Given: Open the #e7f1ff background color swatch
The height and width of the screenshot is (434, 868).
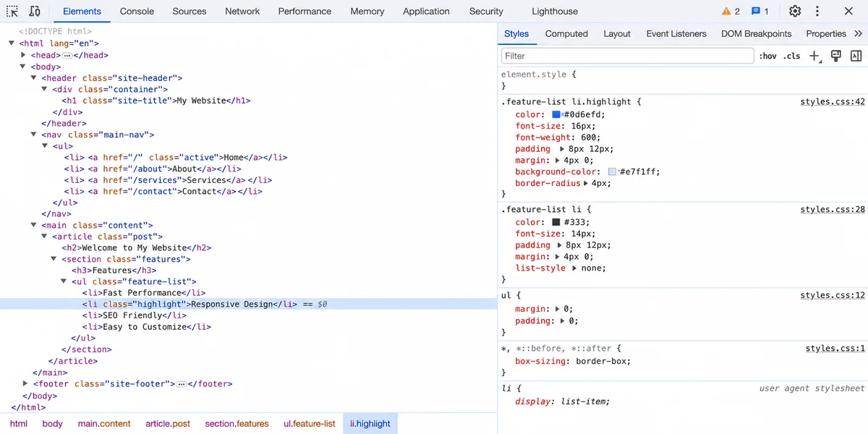Looking at the screenshot, I should click(x=612, y=172).
